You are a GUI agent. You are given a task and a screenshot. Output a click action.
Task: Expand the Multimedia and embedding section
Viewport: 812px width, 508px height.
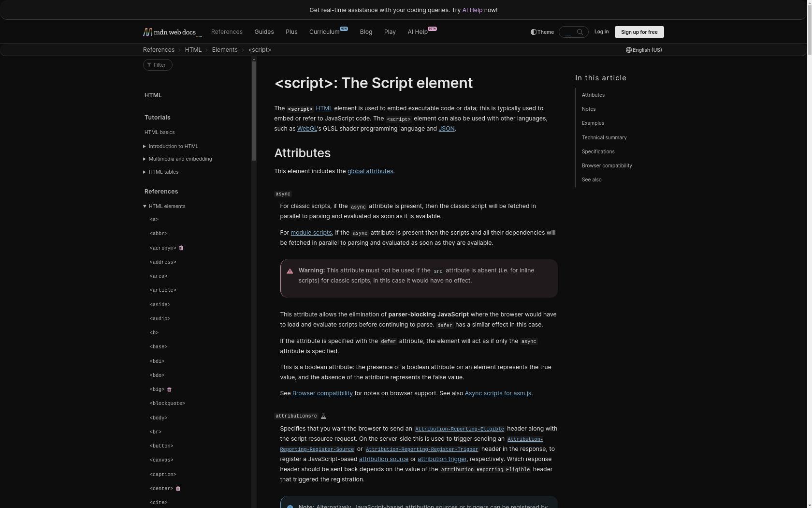pos(178,159)
